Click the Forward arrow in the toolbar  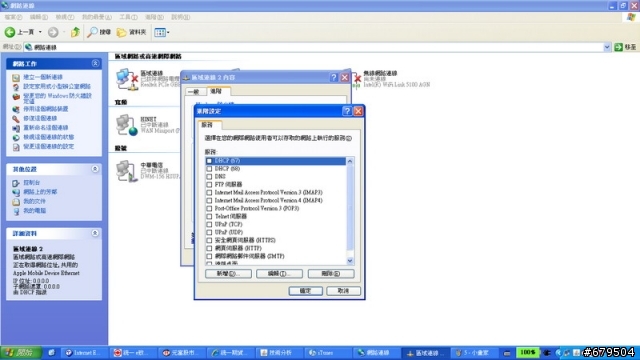(53, 32)
